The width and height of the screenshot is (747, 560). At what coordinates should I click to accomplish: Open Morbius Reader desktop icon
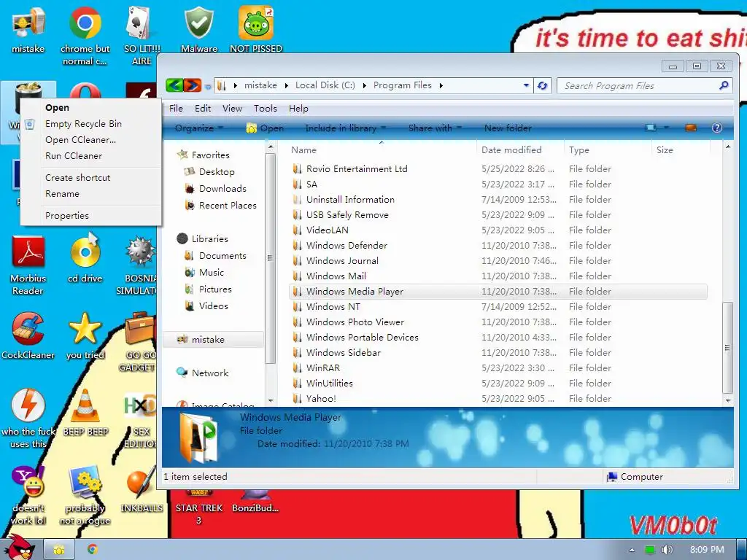coord(28,265)
